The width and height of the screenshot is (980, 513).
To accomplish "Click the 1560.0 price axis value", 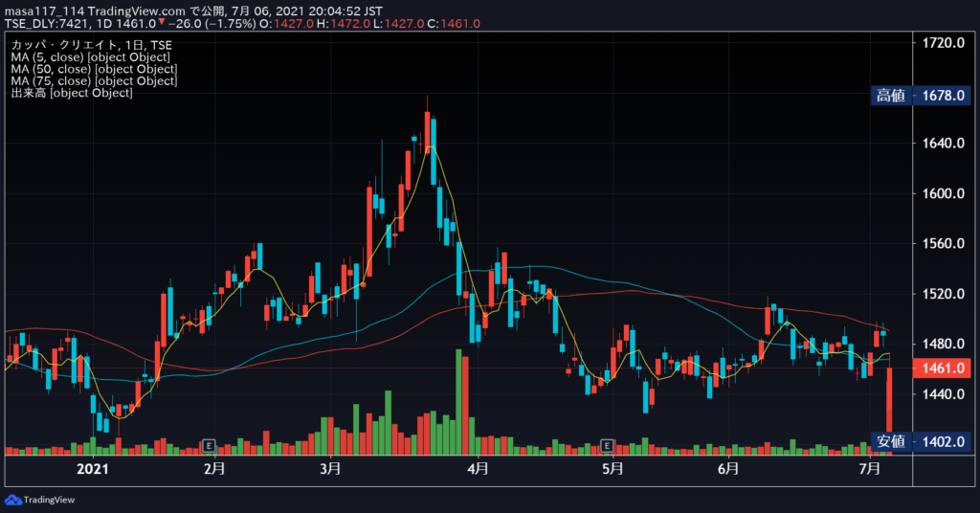I will 943,243.
